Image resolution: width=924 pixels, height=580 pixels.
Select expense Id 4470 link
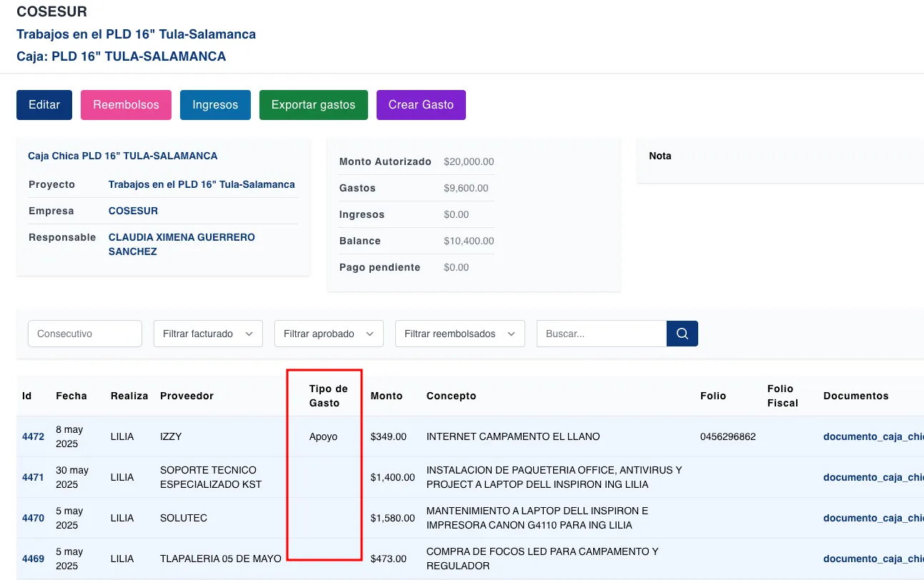[x=33, y=518]
